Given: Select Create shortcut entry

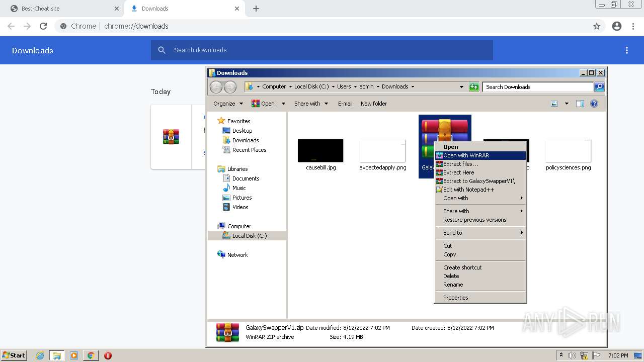Looking at the screenshot, I should 480,267.
